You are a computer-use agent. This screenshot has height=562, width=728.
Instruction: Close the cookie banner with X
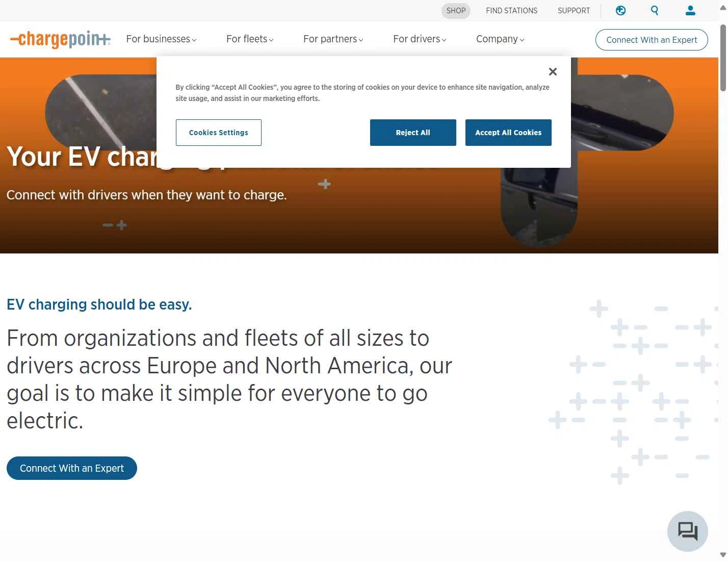(553, 72)
